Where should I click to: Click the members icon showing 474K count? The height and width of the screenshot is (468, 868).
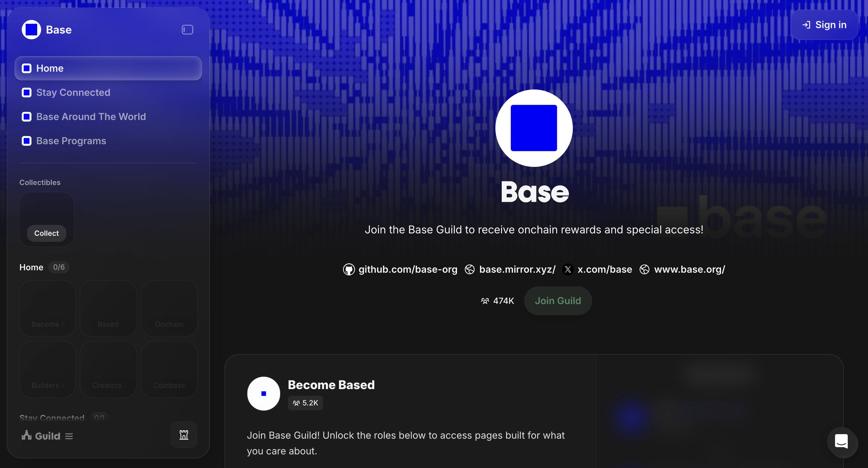point(485,301)
